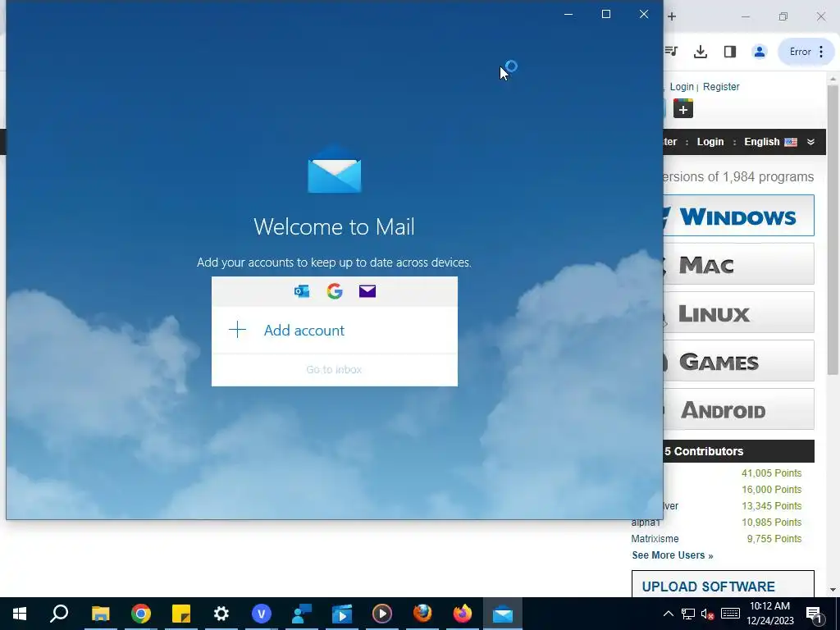Click 9,755 Points entry
Image resolution: width=840 pixels, height=630 pixels.
pyautogui.click(x=774, y=539)
